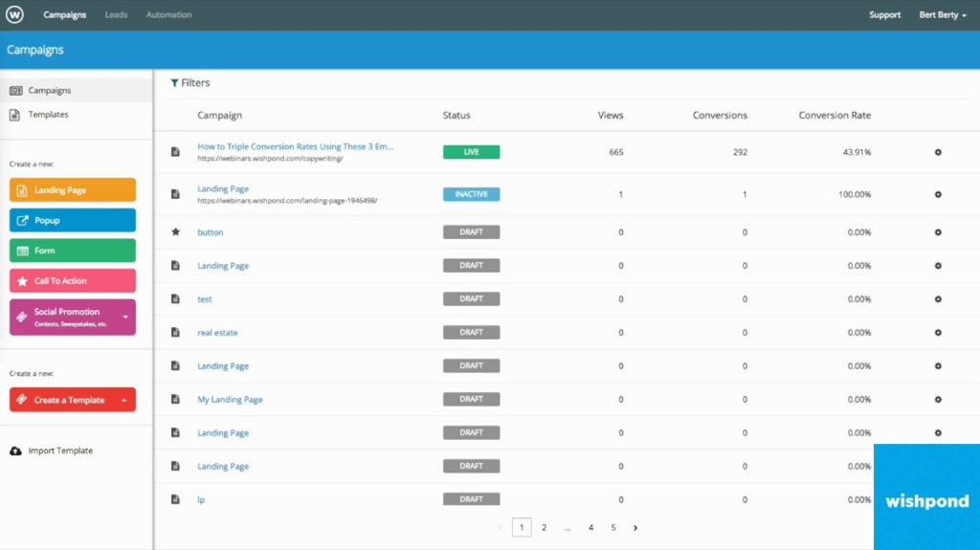Image resolution: width=980 pixels, height=550 pixels.
Task: Open the Bert Berty account menu
Action: 943,14
